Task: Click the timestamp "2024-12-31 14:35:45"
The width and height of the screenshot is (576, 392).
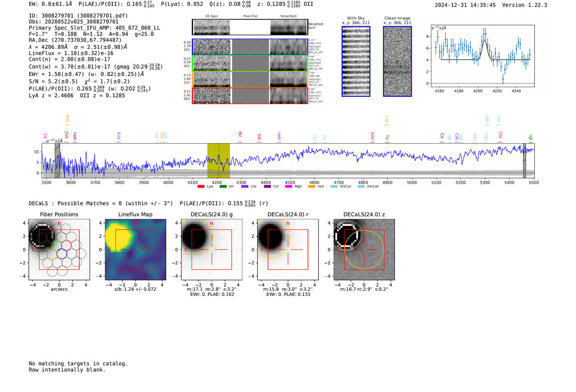Action: 465,5
